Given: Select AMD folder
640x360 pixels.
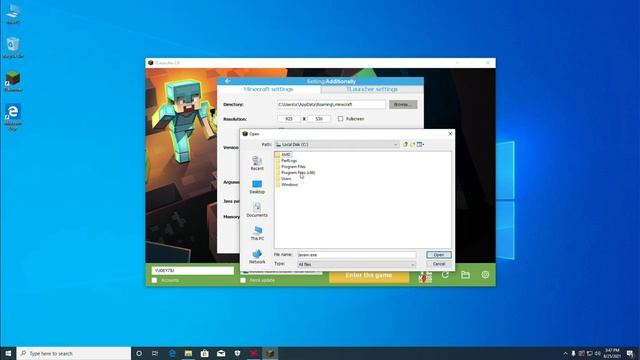Looking at the screenshot, I should [x=283, y=155].
